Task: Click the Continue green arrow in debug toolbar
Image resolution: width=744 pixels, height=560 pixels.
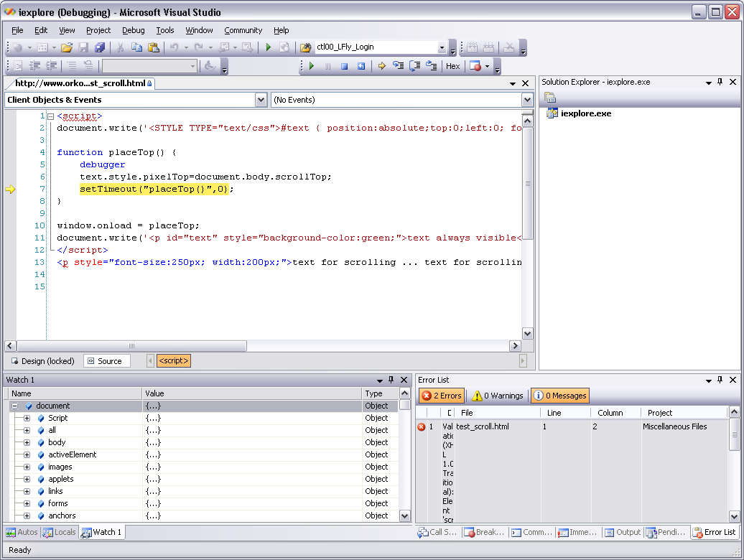Action: (312, 66)
